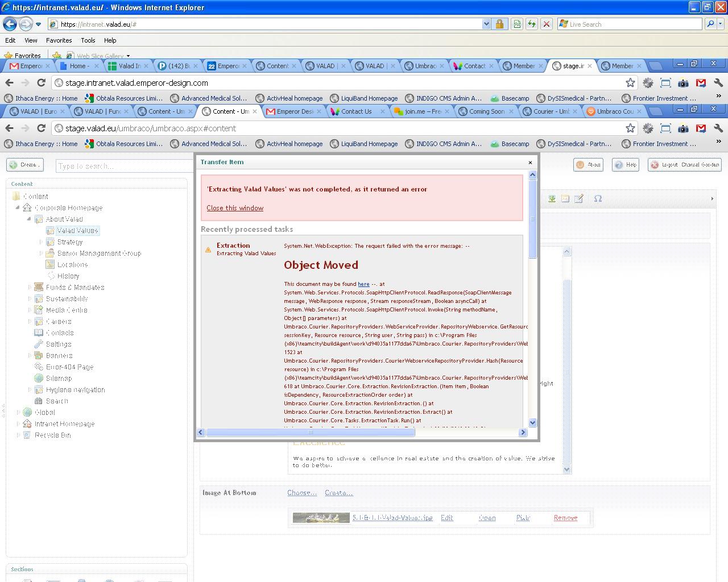Click dialog vertical scrollbar down arrow

click(533, 422)
